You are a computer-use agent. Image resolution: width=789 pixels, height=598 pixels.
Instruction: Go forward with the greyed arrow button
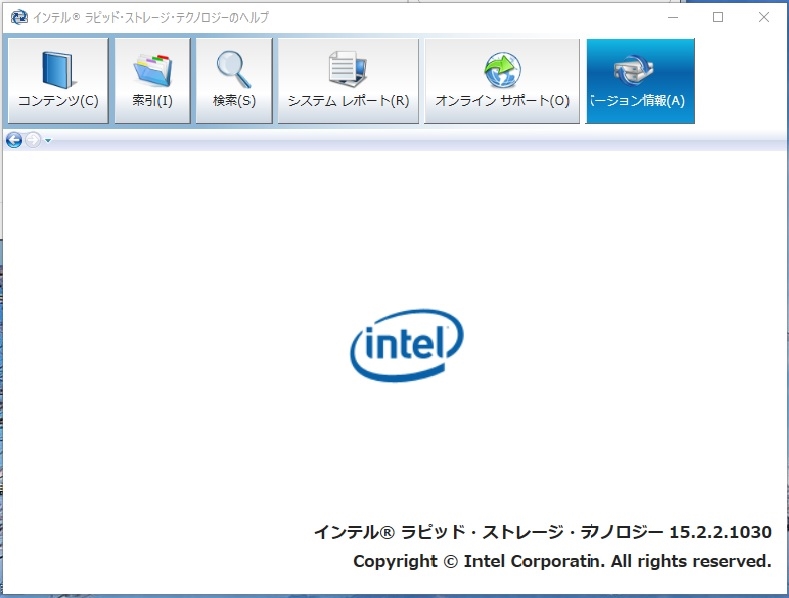point(33,140)
